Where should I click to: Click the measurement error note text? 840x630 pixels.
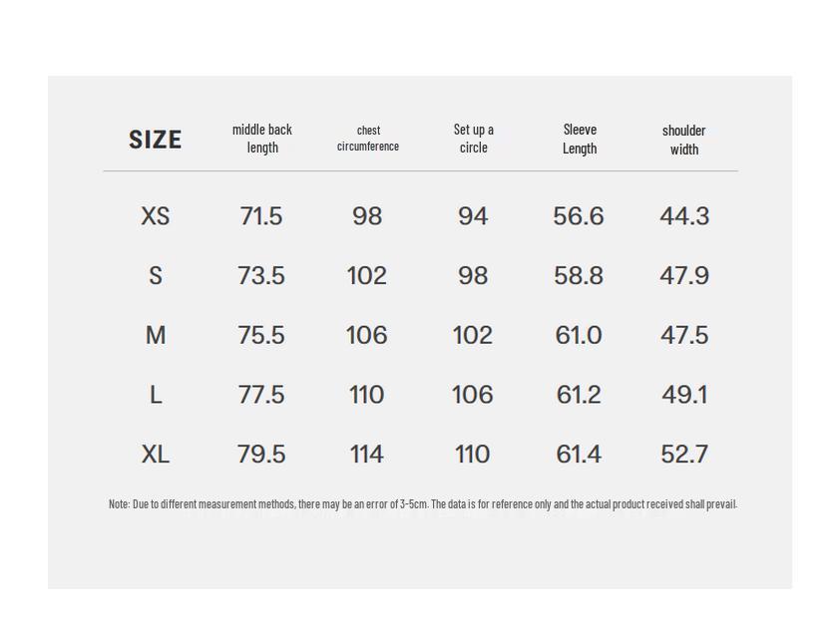[x=423, y=504]
